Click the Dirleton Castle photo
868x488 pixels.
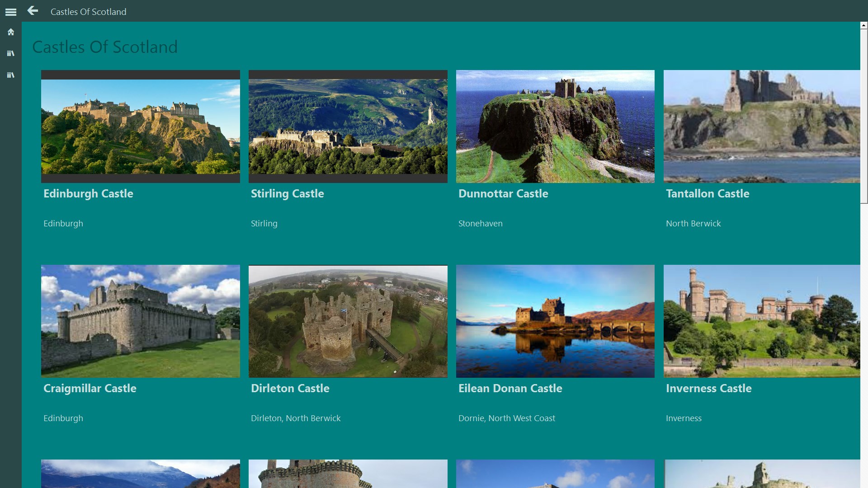pos(348,321)
